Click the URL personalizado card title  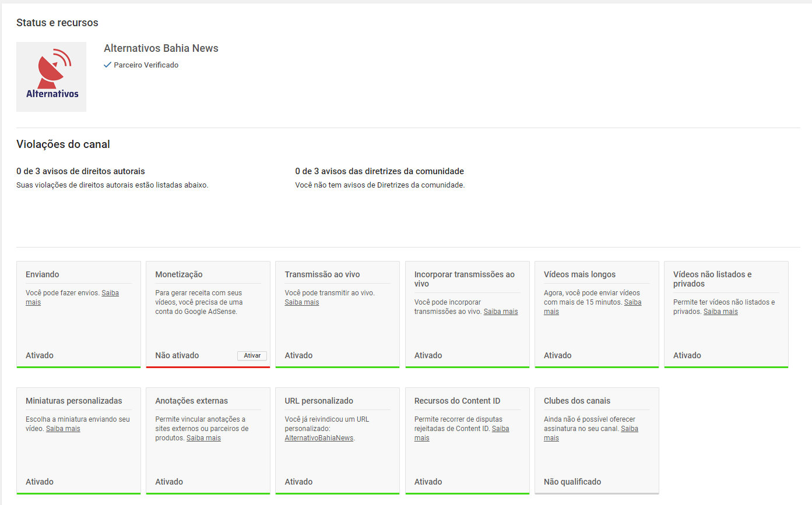tap(319, 401)
